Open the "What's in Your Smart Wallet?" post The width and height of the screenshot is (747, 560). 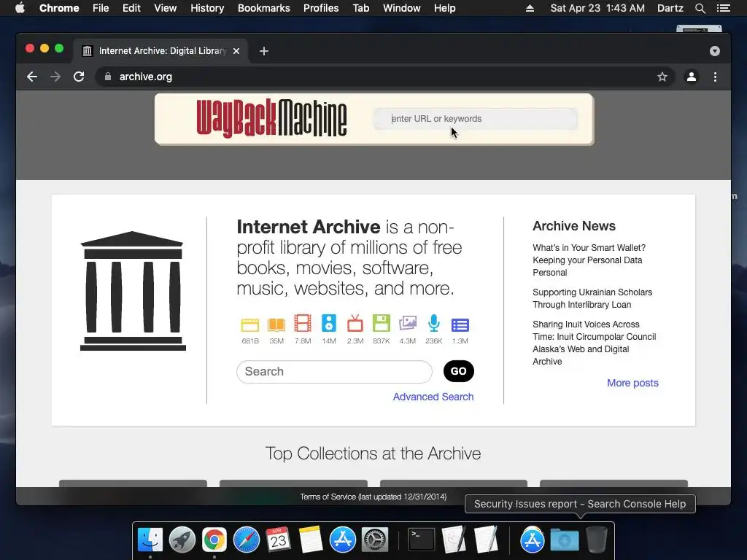coord(589,260)
